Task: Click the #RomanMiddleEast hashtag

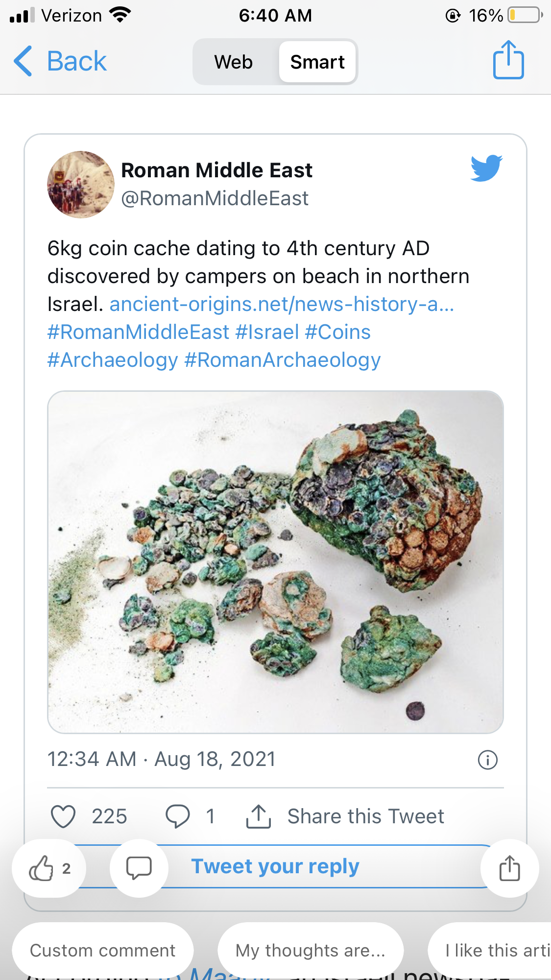Action: pos(138,332)
